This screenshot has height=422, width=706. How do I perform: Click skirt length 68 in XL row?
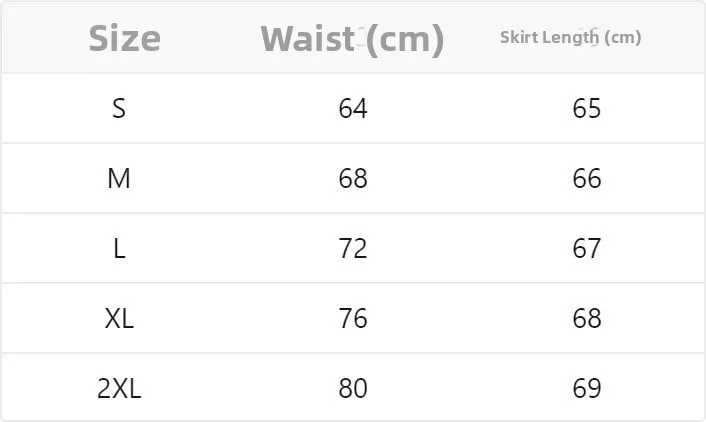click(587, 318)
